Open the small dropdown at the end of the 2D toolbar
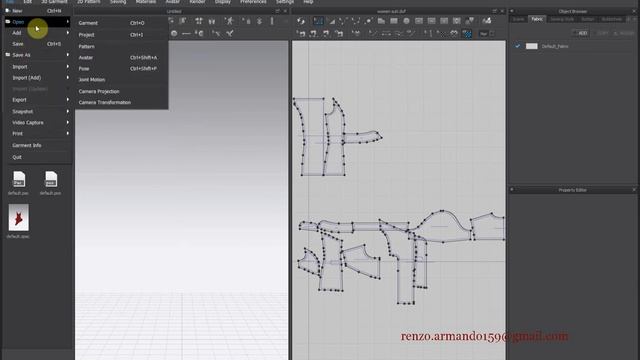Image resolution: width=640 pixels, height=360 pixels. coord(492,33)
